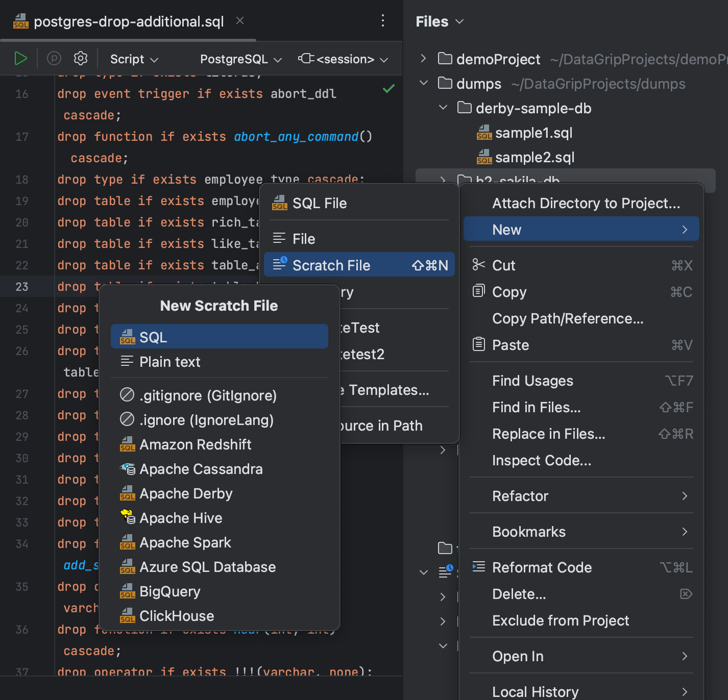The height and width of the screenshot is (700, 728).
Task: Open the Files panel view dropdown
Action: pos(459,21)
